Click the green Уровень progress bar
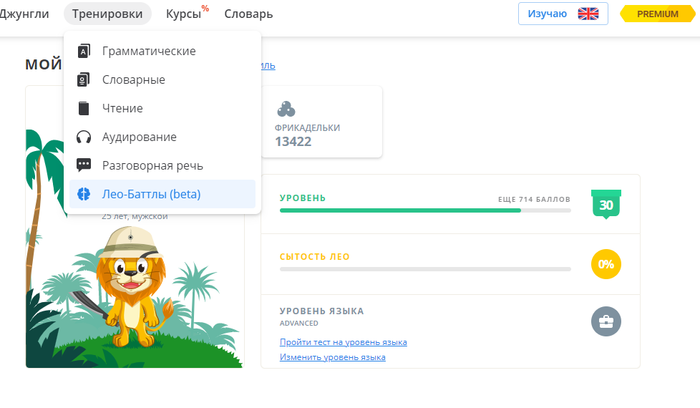Viewport: 700px width, 408px height. [425, 210]
